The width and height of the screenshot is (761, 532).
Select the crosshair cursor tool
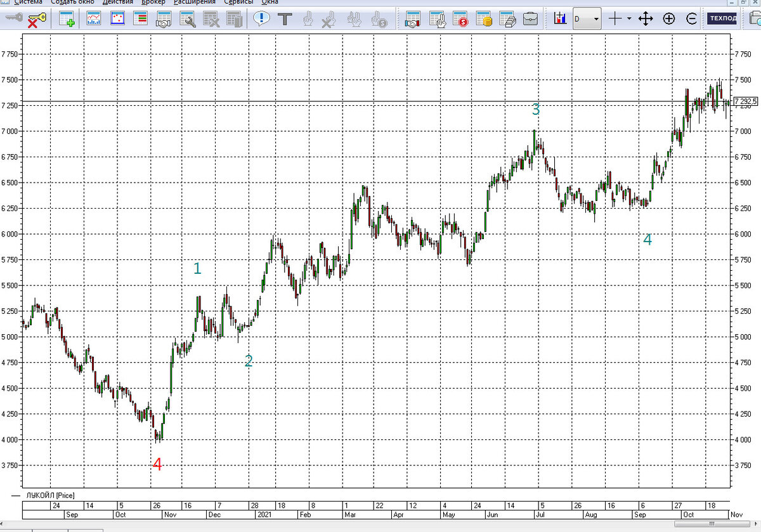click(x=615, y=19)
